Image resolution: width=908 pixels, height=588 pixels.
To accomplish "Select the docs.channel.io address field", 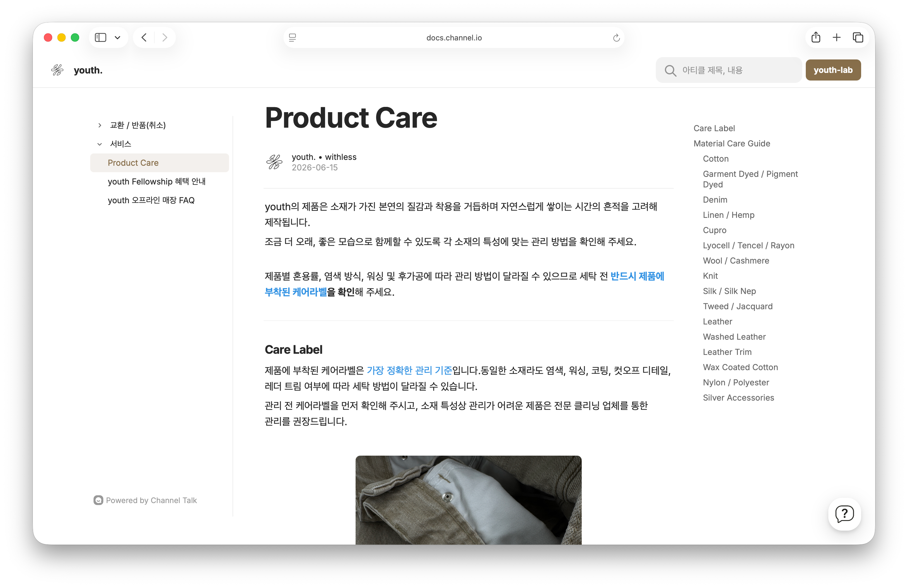I will coord(454,37).
